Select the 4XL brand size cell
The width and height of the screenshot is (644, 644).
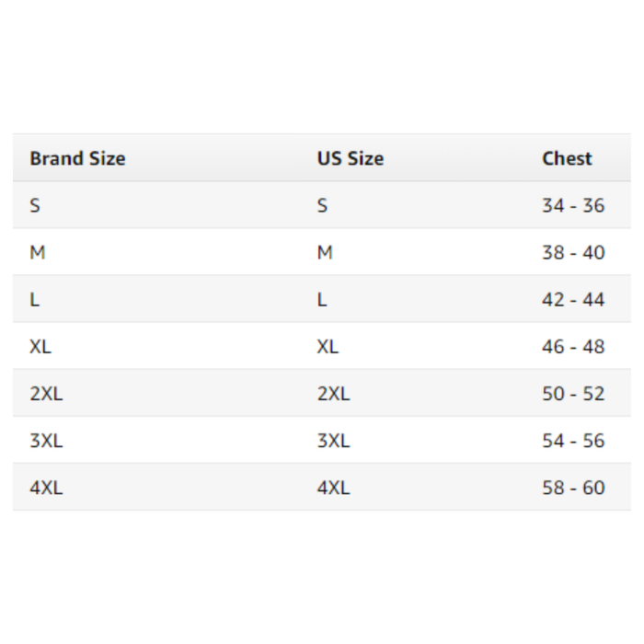click(46, 488)
